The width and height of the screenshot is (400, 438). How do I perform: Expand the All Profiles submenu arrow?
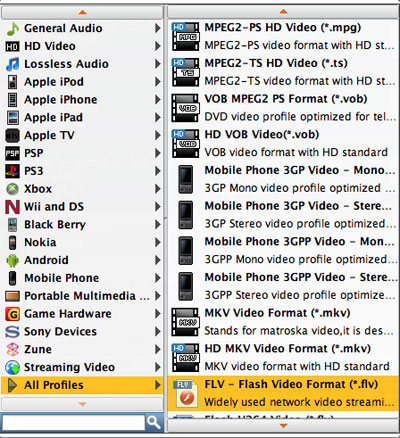point(158,385)
